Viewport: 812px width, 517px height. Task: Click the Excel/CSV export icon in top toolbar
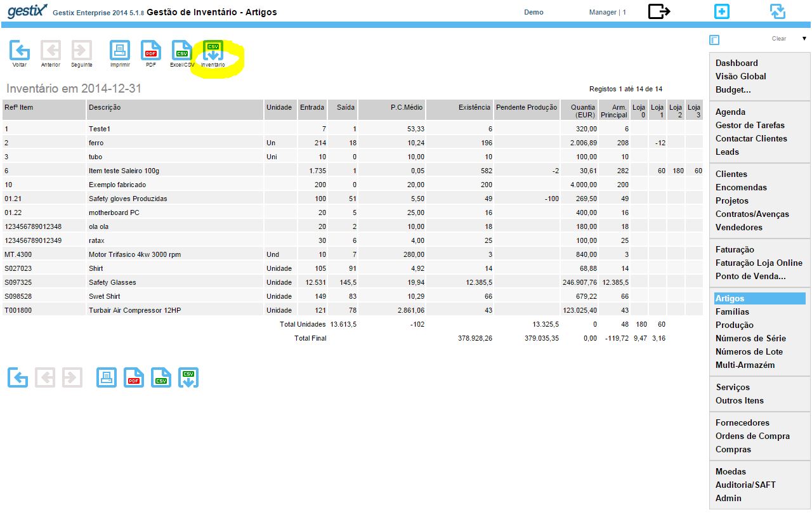pyautogui.click(x=182, y=50)
